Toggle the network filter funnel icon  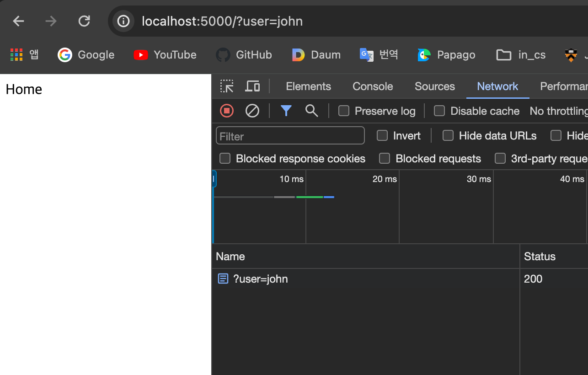click(x=286, y=111)
